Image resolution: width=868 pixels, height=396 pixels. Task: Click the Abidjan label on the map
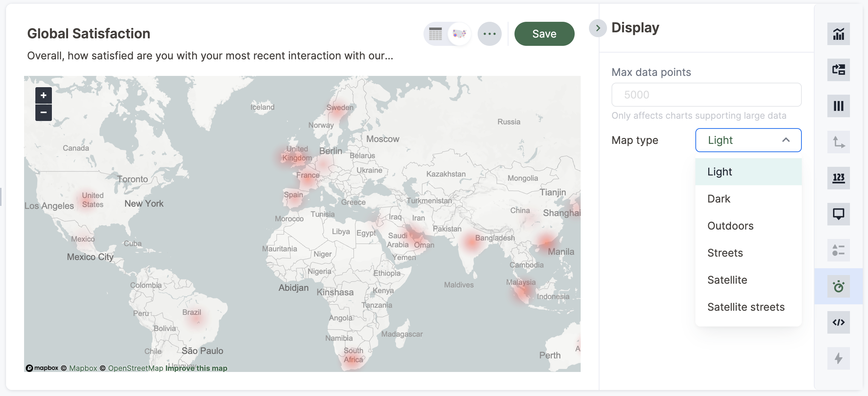pyautogui.click(x=293, y=288)
